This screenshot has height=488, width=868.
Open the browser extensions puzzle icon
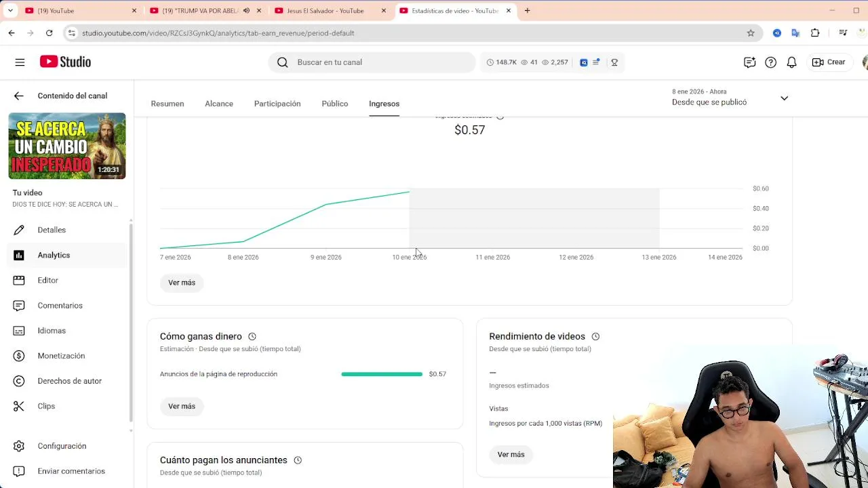pos(815,33)
